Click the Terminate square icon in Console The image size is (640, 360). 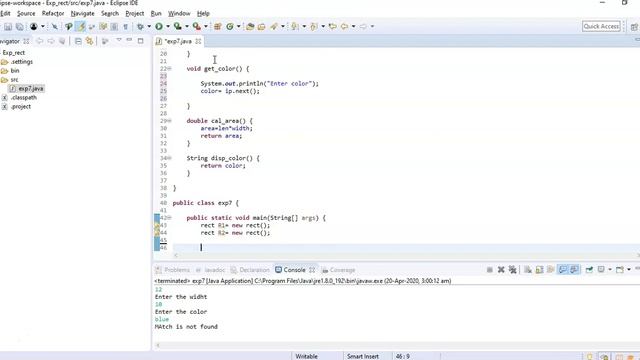[x=489, y=270]
